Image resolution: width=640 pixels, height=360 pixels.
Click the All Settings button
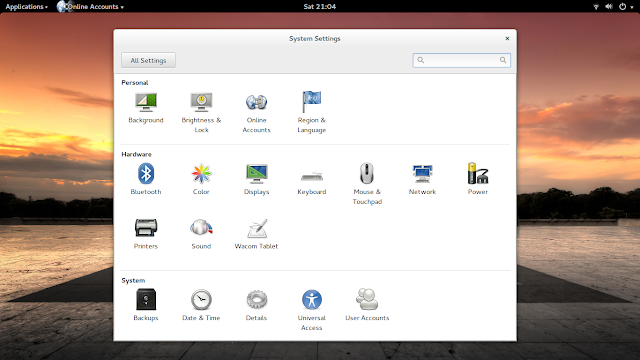point(149,60)
